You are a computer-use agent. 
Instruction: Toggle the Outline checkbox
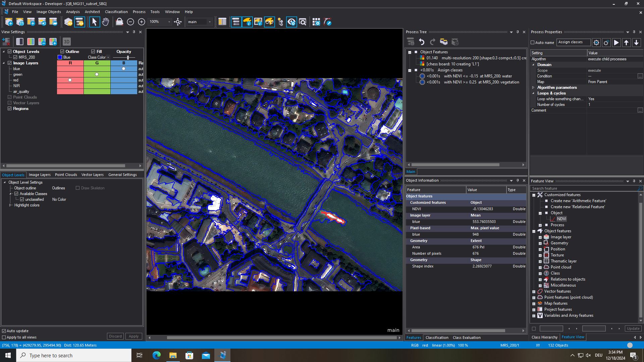pyautogui.click(x=62, y=52)
